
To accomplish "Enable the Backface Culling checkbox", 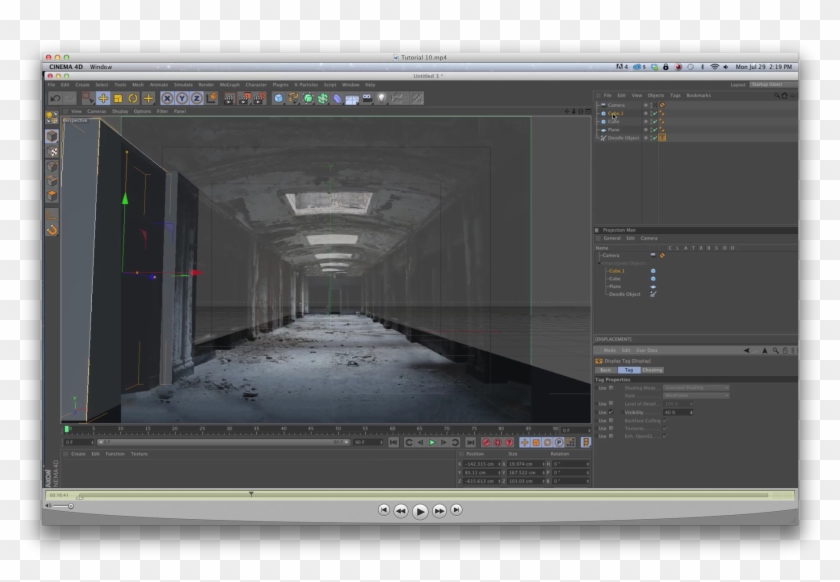I will pos(664,420).
